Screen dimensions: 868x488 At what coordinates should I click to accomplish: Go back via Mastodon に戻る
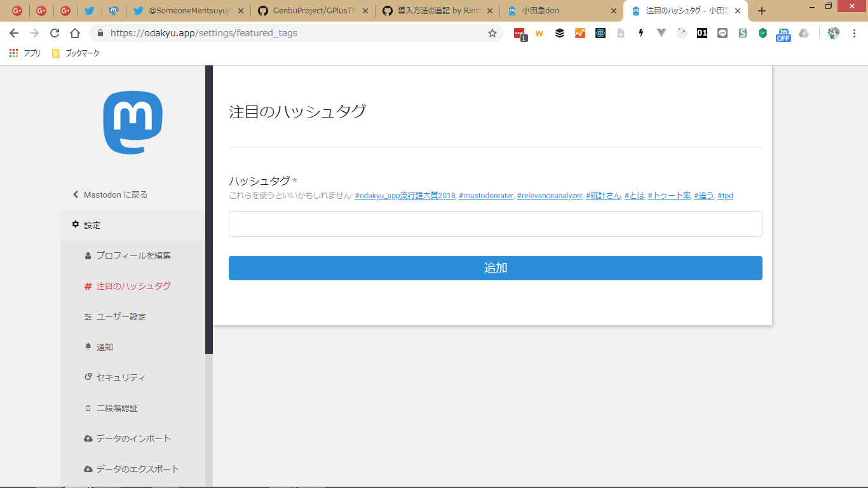click(x=115, y=195)
